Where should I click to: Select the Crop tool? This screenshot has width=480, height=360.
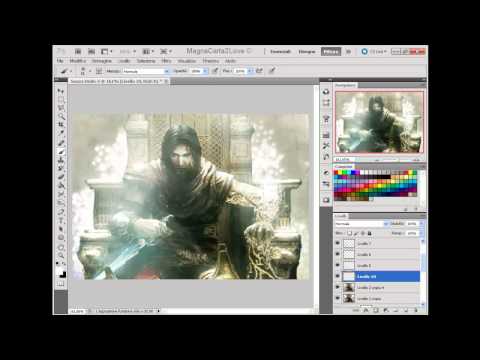61,124
